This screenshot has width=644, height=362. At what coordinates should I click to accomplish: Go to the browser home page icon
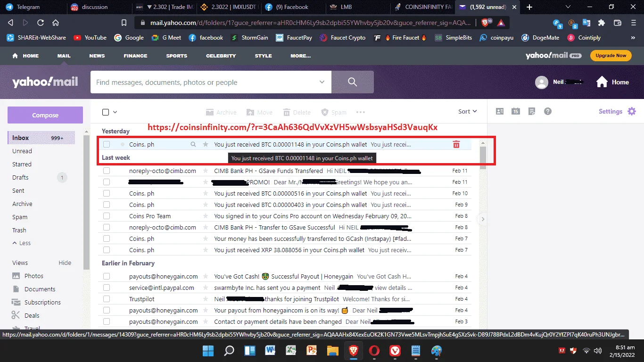(56, 23)
